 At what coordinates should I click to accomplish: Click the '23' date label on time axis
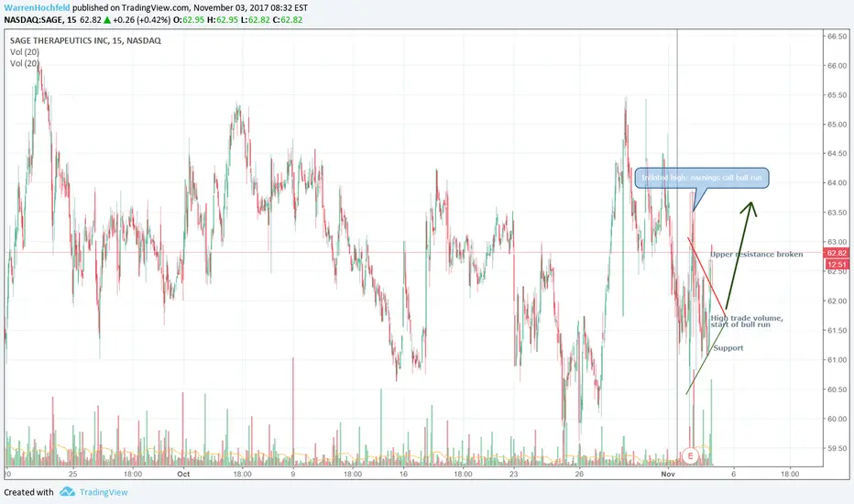(x=514, y=474)
